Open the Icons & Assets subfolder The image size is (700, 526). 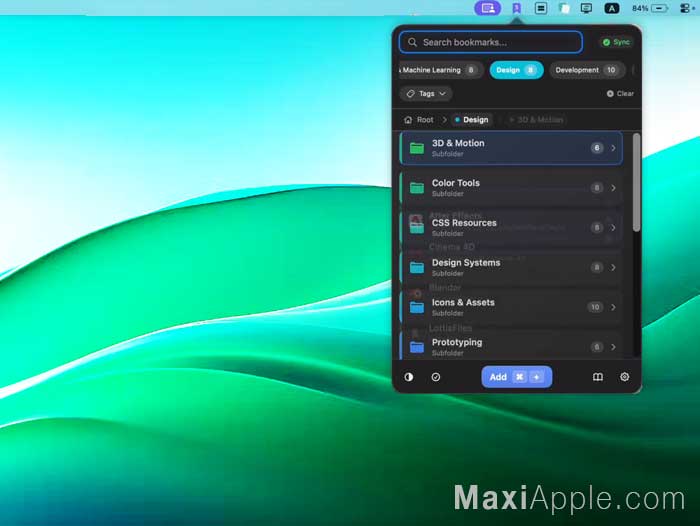511,307
